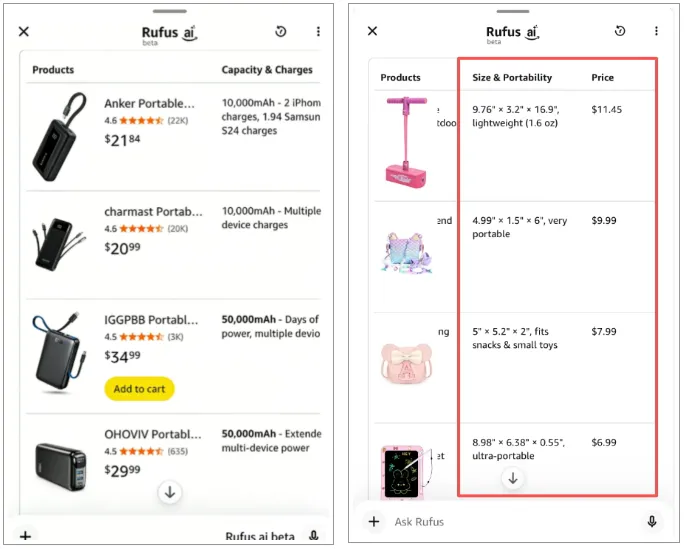Close the left Rufus panel
686x549 pixels.
(x=24, y=32)
